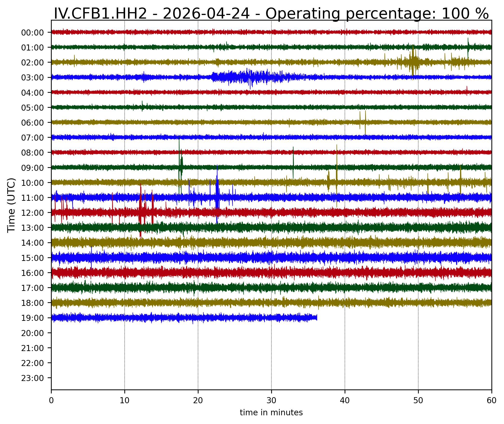Viewport: 504px width, 424px height.
Task: Click the 09:00 hour label
Action: pyautogui.click(x=32, y=168)
